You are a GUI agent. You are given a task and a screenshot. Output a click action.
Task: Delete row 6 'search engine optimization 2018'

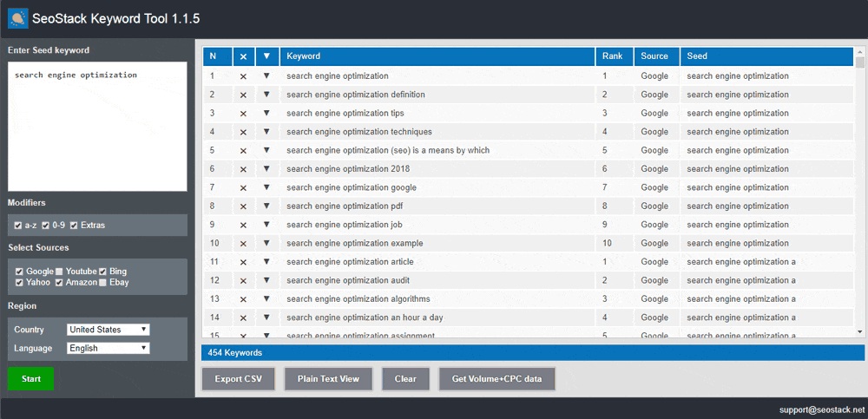pos(243,169)
